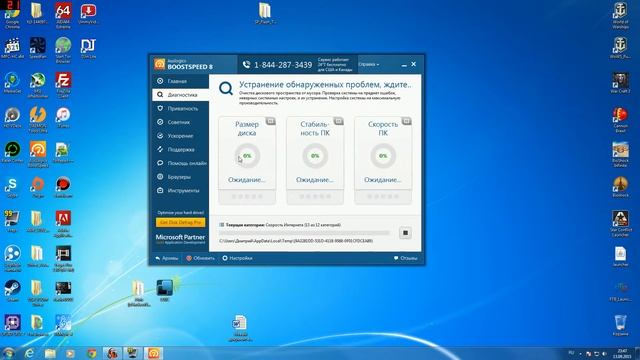640x360 pixels.
Task: Click Обновить in the bottom bar
Action: pos(200,258)
